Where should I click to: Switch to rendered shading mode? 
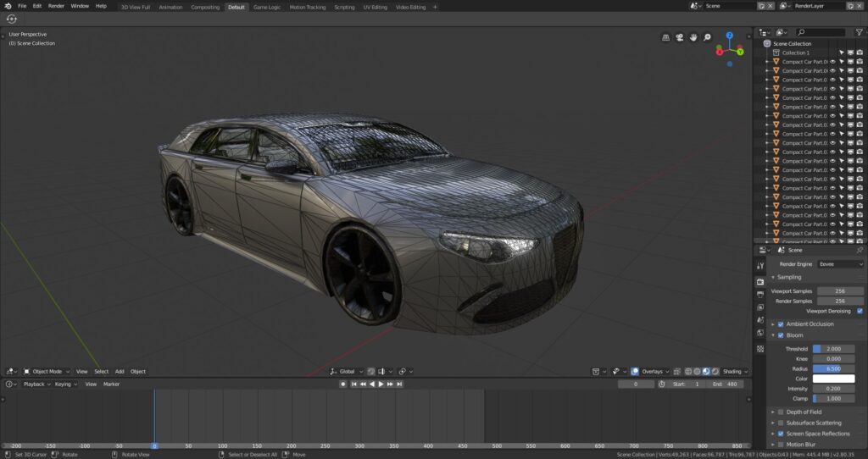click(715, 372)
